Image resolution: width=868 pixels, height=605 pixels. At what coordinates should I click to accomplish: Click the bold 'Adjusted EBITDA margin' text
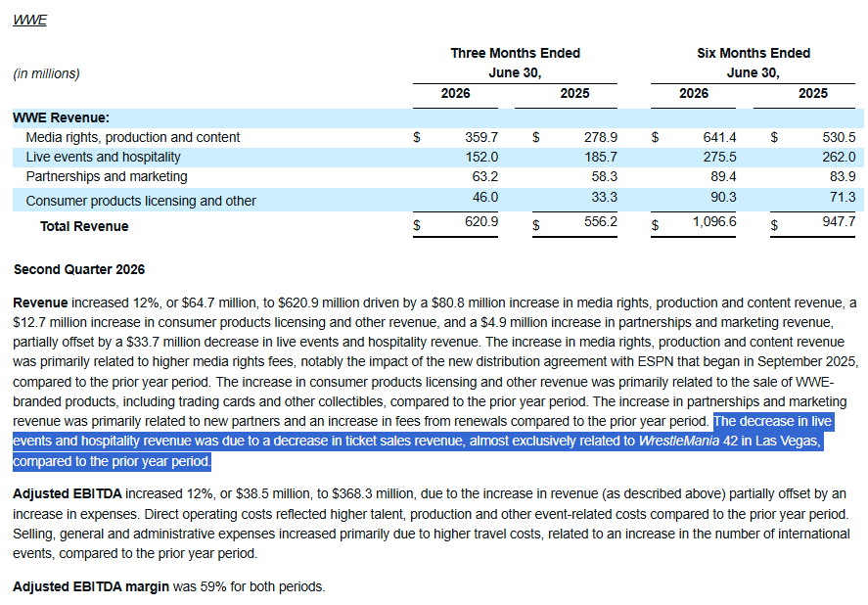pyautogui.click(x=91, y=586)
